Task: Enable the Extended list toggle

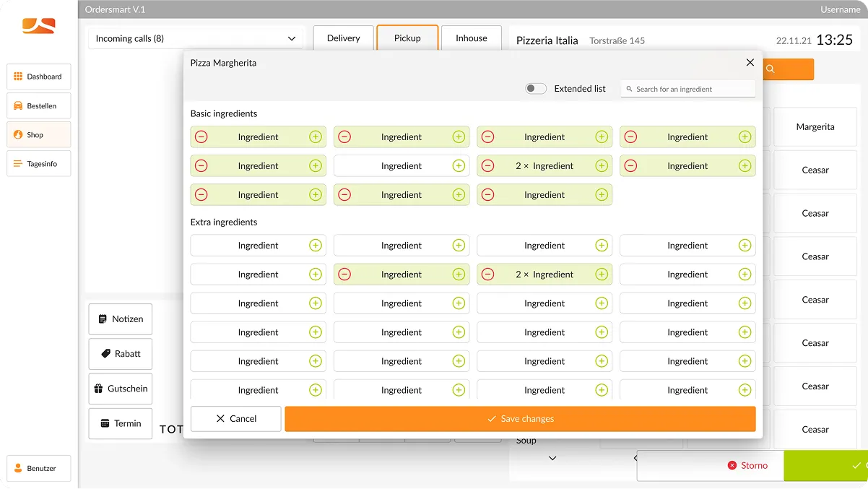Action: 535,87
